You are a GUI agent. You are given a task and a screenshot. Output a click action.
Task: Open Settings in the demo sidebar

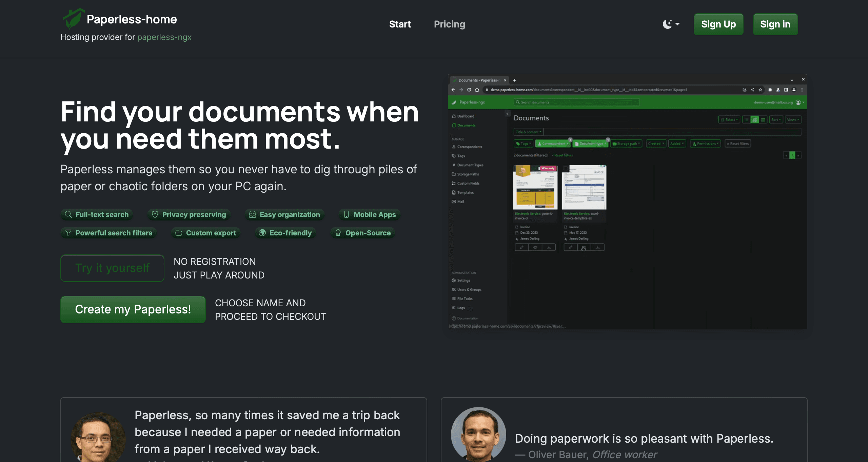461,281
